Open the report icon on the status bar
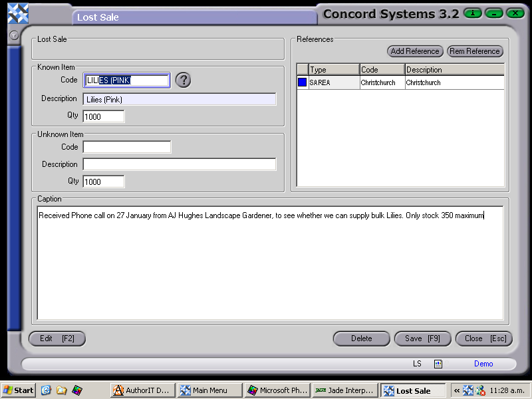Screen dimensions: 532x399 tap(438, 364)
